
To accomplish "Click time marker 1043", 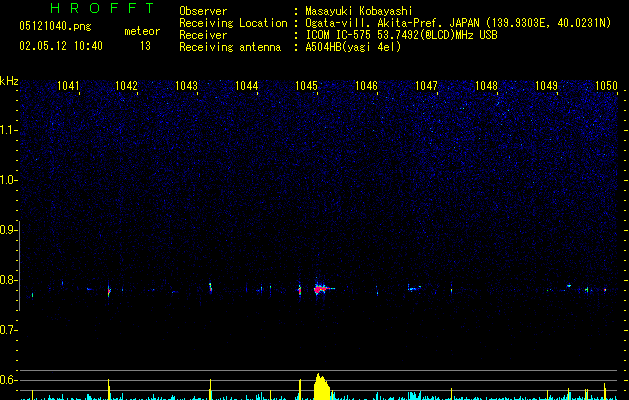I will coord(187,86).
